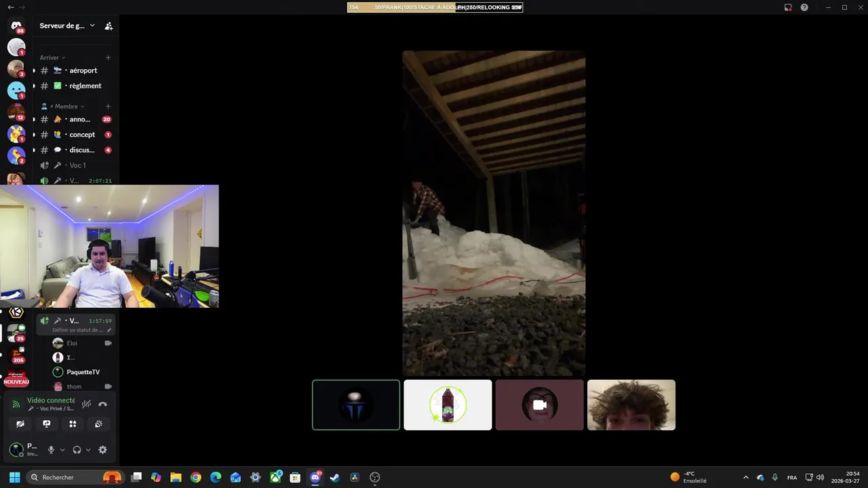Open the weather widget showing -4°C
868x488 pixels.
coord(688,477)
